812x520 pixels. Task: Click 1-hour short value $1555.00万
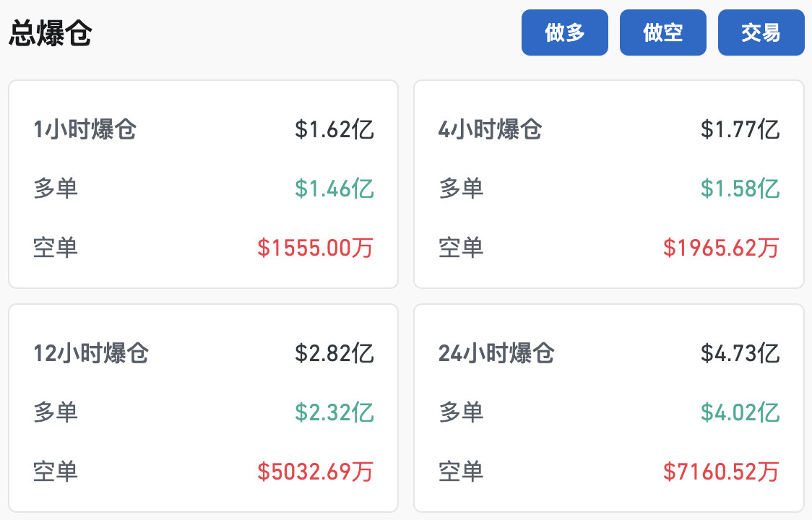(316, 248)
